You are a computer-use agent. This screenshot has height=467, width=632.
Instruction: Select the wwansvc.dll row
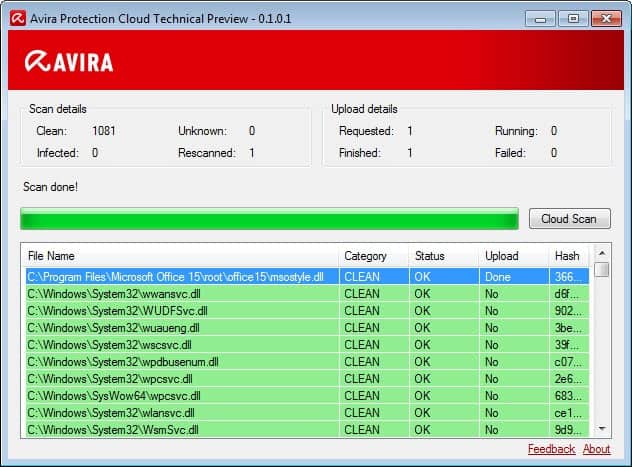(x=308, y=294)
